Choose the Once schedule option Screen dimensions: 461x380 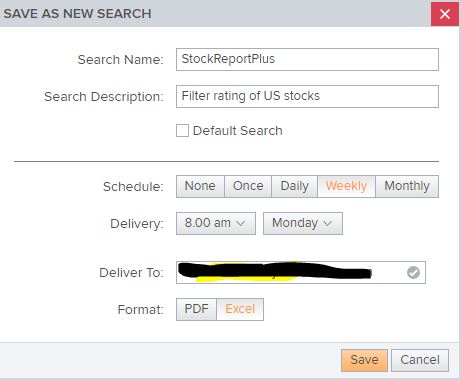click(x=248, y=186)
